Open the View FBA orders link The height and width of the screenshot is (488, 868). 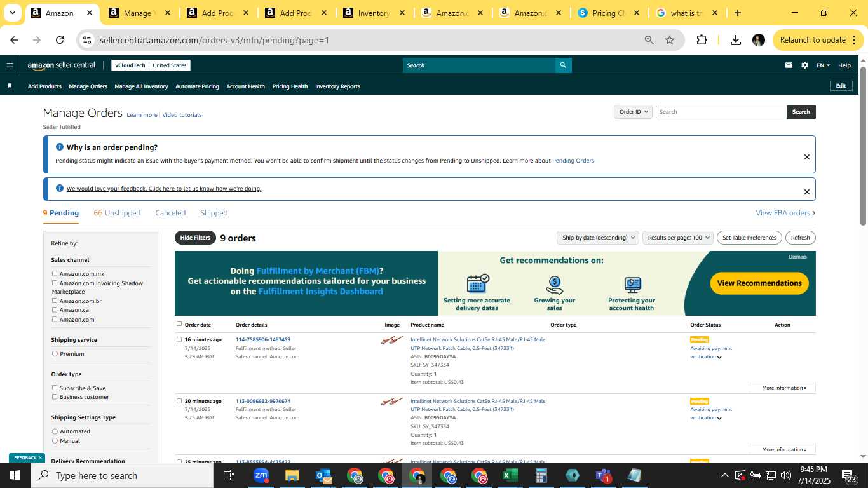click(x=785, y=213)
